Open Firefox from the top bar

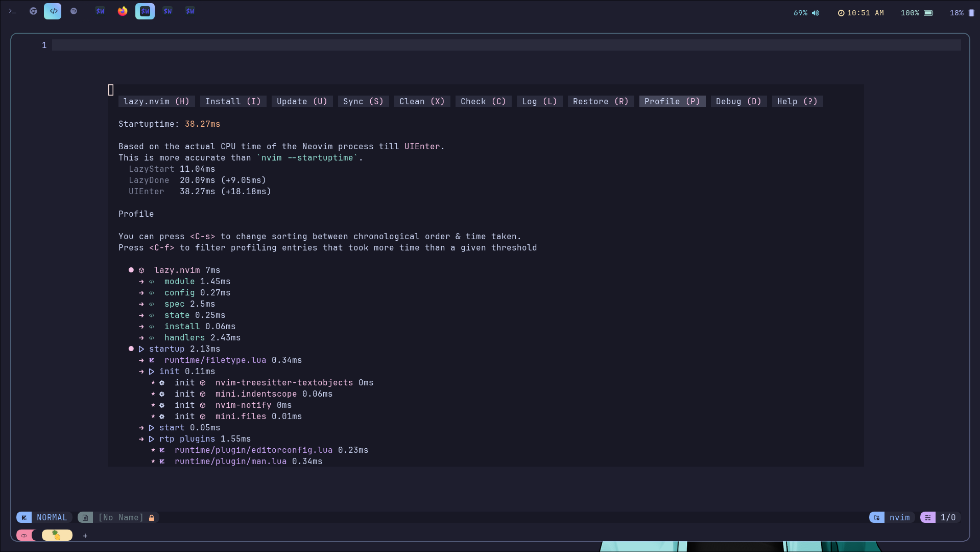tap(123, 11)
